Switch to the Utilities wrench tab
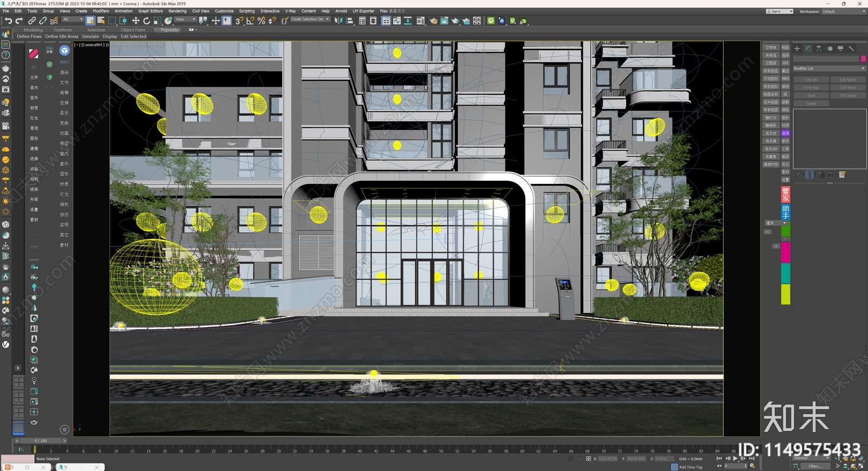 click(x=851, y=48)
